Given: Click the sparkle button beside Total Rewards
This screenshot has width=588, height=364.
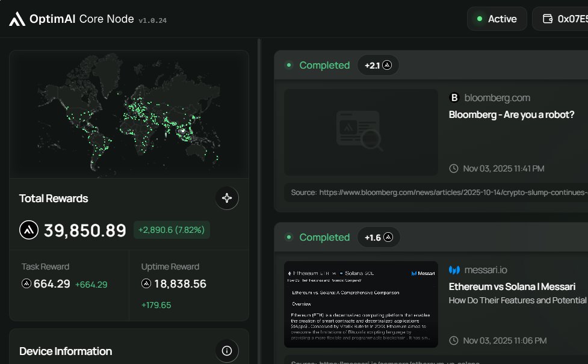Looking at the screenshot, I should [x=227, y=198].
